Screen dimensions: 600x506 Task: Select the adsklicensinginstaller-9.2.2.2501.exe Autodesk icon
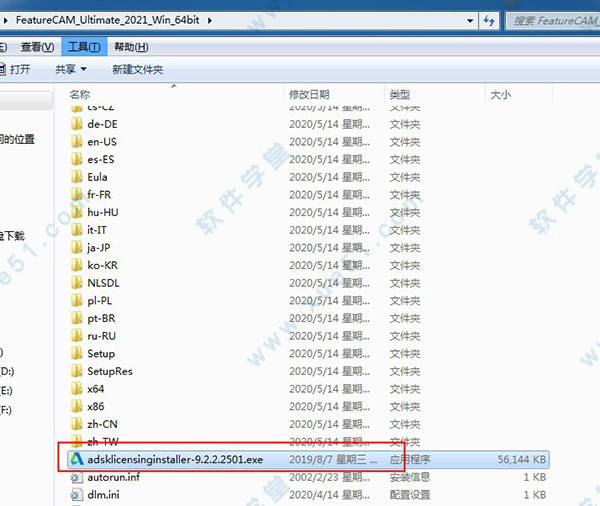(x=77, y=459)
